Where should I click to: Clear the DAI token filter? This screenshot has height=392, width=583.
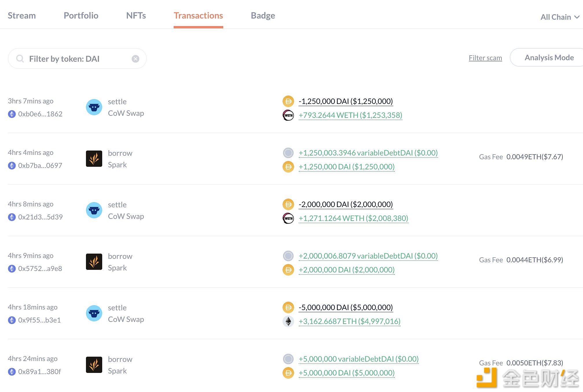[x=135, y=59]
